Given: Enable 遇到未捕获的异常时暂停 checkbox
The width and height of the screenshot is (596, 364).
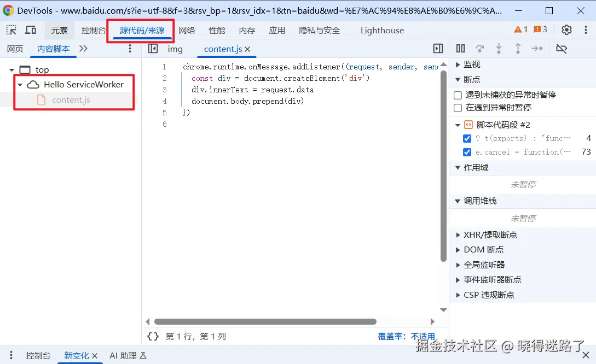Looking at the screenshot, I should coord(458,95).
